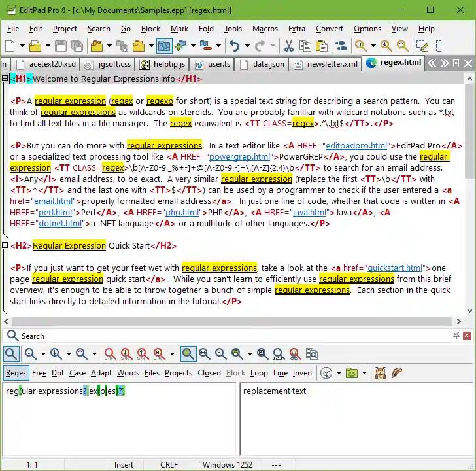
Task: Click the red Replace All icon
Action: 159,354
